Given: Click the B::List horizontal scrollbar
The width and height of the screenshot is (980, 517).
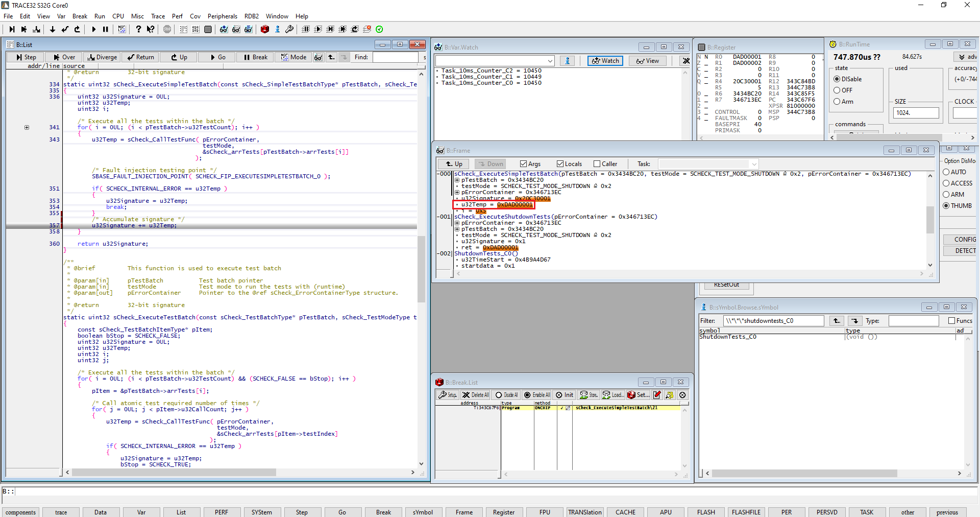Looking at the screenshot, I should click(174, 473).
